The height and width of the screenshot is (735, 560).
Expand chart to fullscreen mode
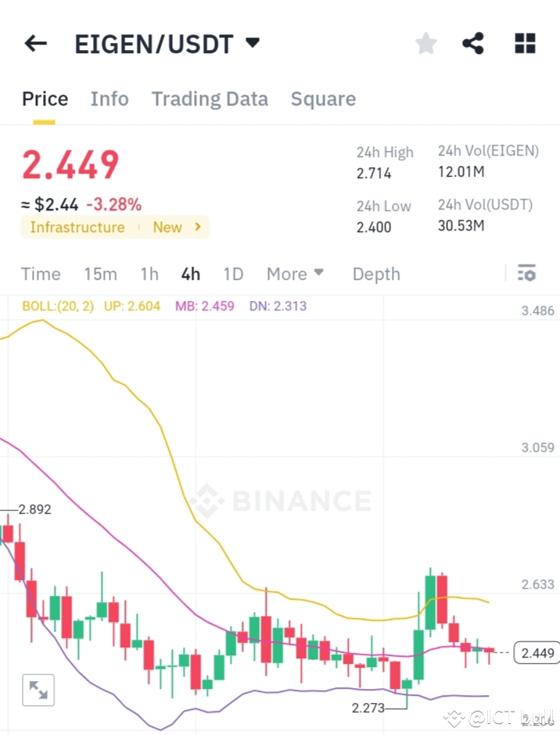(38, 690)
